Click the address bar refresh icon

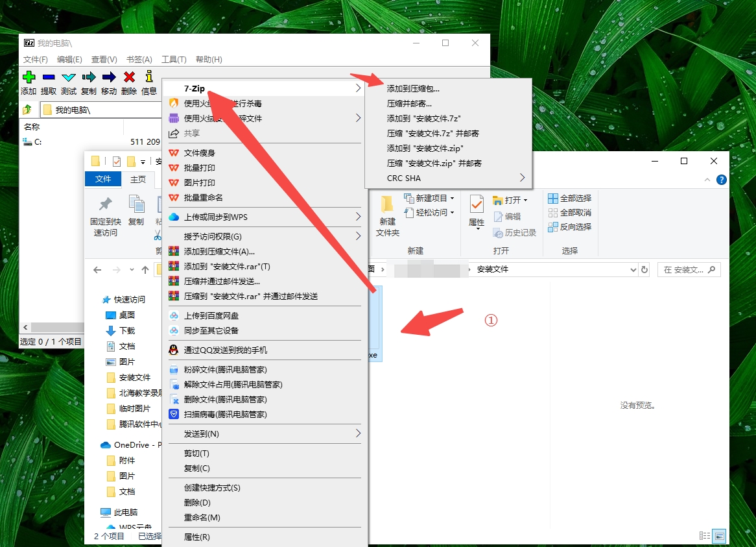click(x=644, y=270)
